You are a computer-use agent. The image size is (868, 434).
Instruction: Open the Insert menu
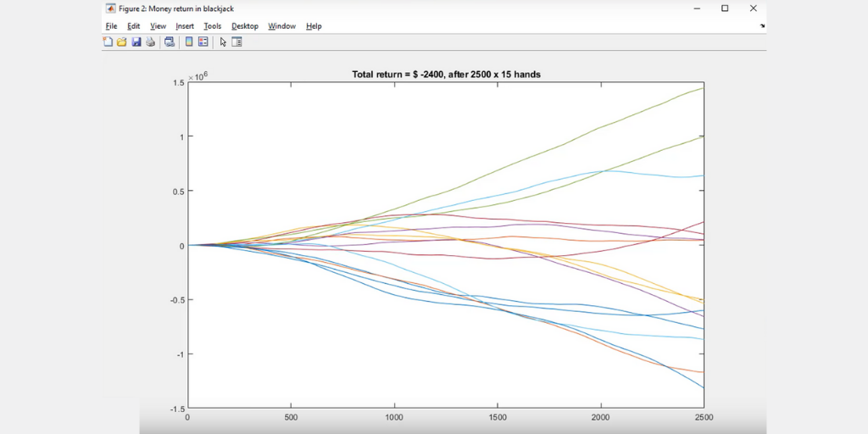point(185,26)
